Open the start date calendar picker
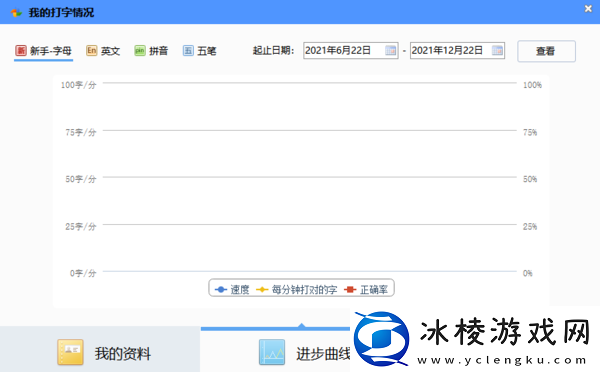This screenshot has height=372, width=600. 391,51
